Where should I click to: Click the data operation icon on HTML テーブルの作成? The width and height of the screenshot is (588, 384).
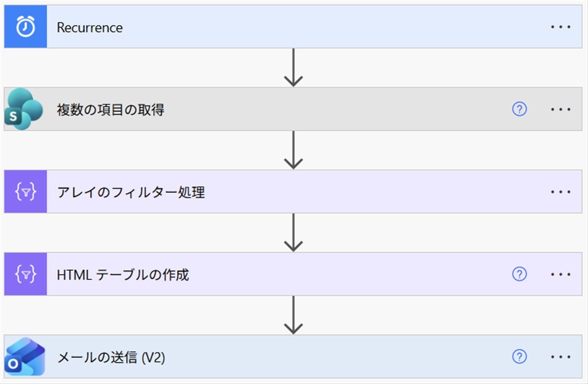click(25, 274)
